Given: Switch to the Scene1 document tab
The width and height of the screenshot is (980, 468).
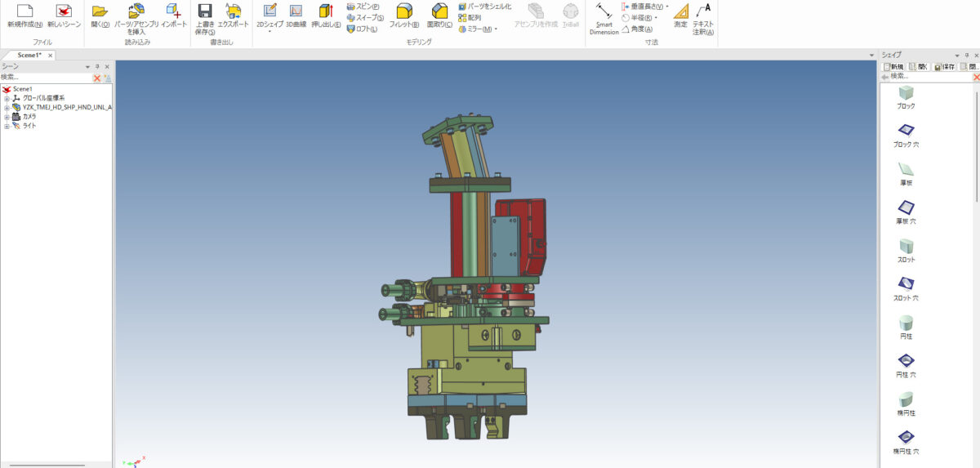Looking at the screenshot, I should 29,55.
